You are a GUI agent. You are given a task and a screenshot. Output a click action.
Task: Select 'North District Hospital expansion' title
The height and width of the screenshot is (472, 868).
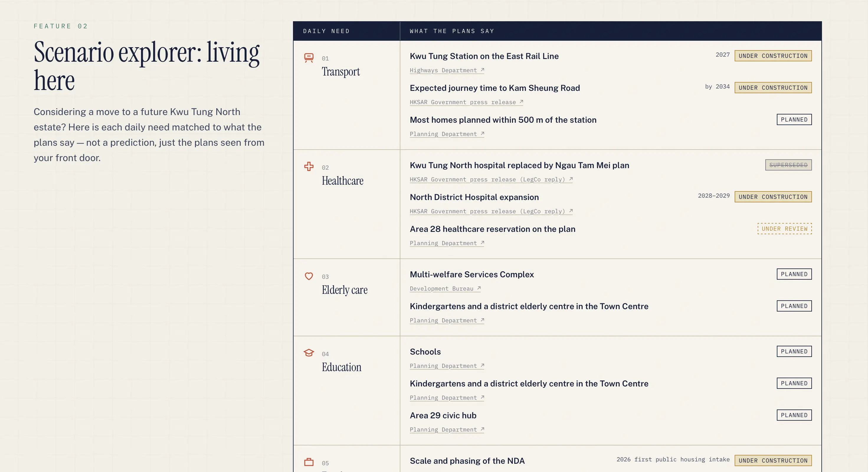pyautogui.click(x=474, y=197)
